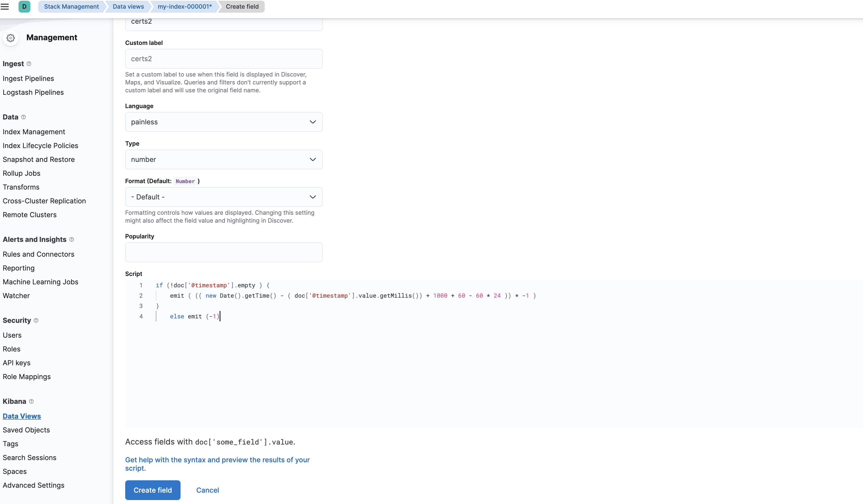Open Advanced Settings
Viewport: 863px width, 504px height.
[34, 485]
